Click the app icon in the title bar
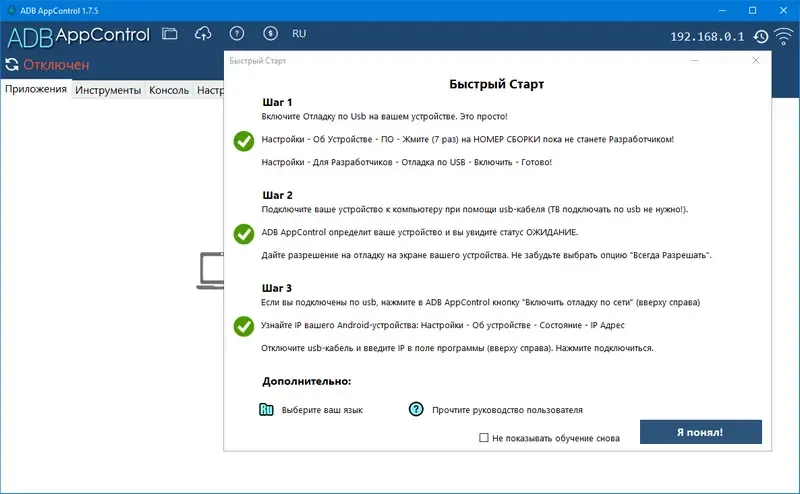The height and width of the screenshot is (494, 800). click(11, 10)
